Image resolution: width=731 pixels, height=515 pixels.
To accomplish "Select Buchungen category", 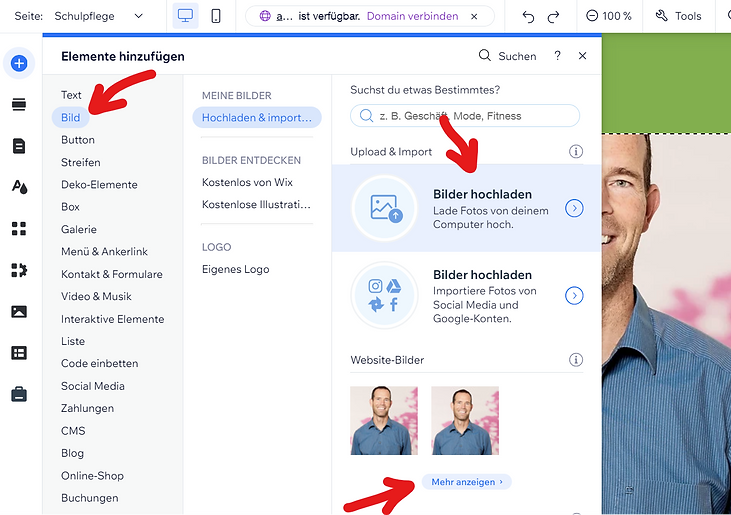I will [90, 498].
